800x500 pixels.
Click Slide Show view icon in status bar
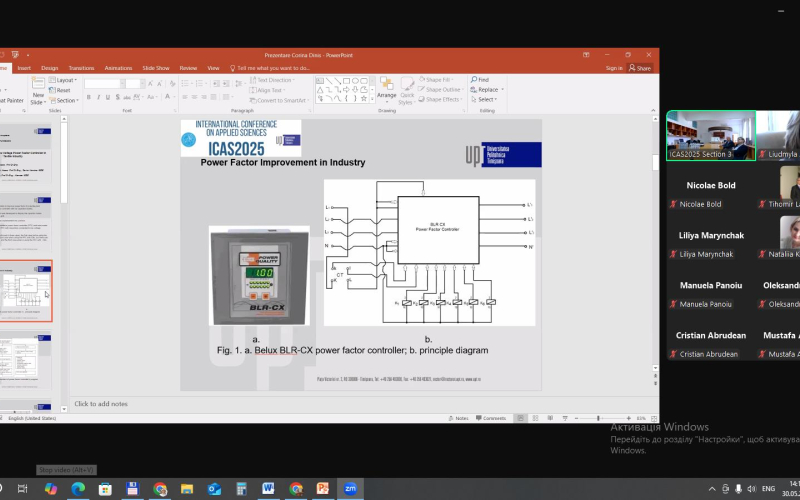[565, 418]
